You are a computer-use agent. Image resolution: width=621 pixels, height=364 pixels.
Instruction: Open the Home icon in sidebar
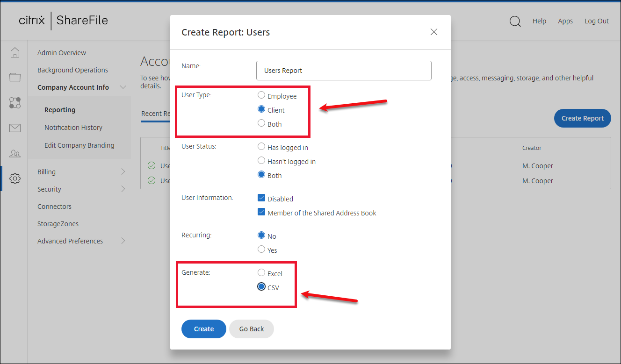(15, 52)
